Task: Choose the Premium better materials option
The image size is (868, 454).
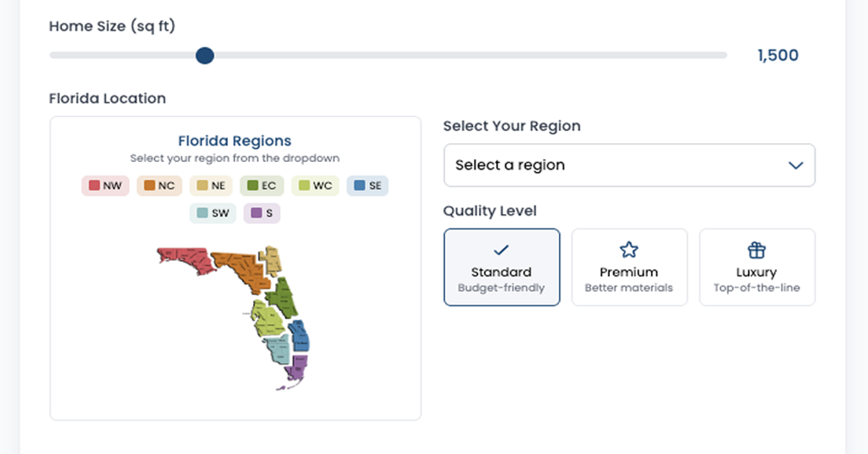Action: (629, 267)
